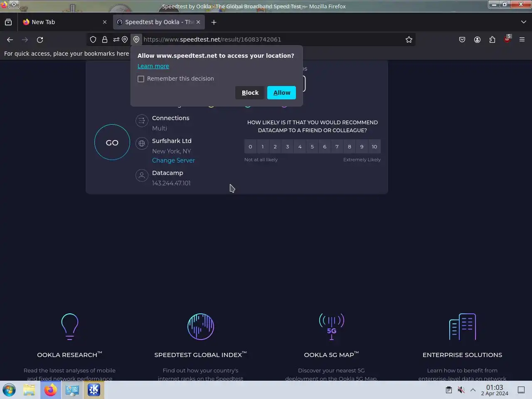Click the Ookla Research lightbulb icon
This screenshot has height=399, width=532.
(x=69, y=327)
